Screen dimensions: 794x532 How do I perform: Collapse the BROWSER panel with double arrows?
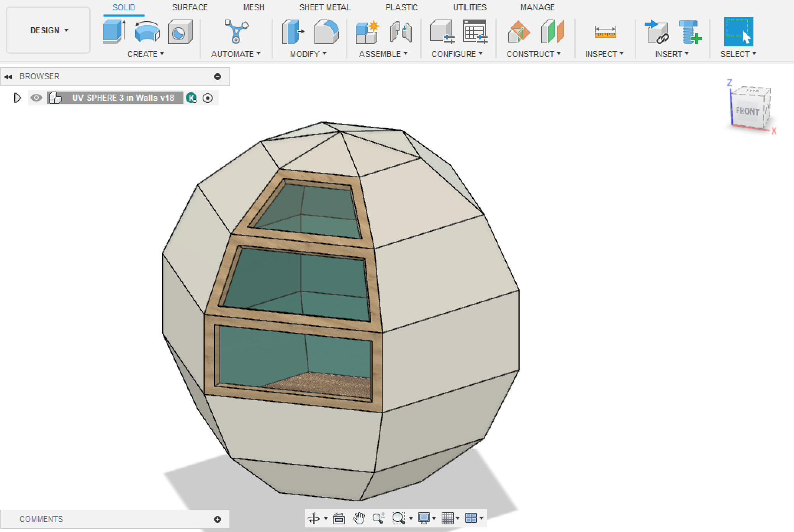pos(8,77)
